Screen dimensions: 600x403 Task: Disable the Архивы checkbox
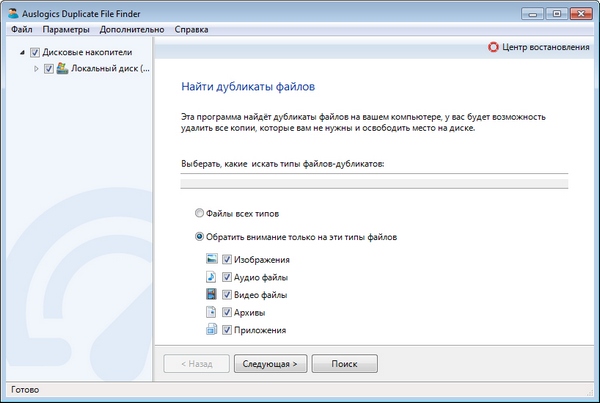pyautogui.click(x=227, y=313)
